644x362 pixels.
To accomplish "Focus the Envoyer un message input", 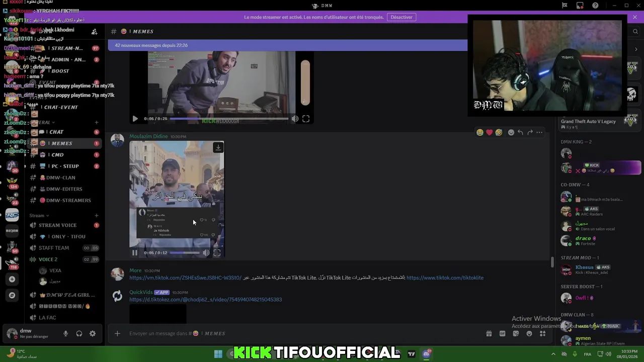I will (302, 333).
